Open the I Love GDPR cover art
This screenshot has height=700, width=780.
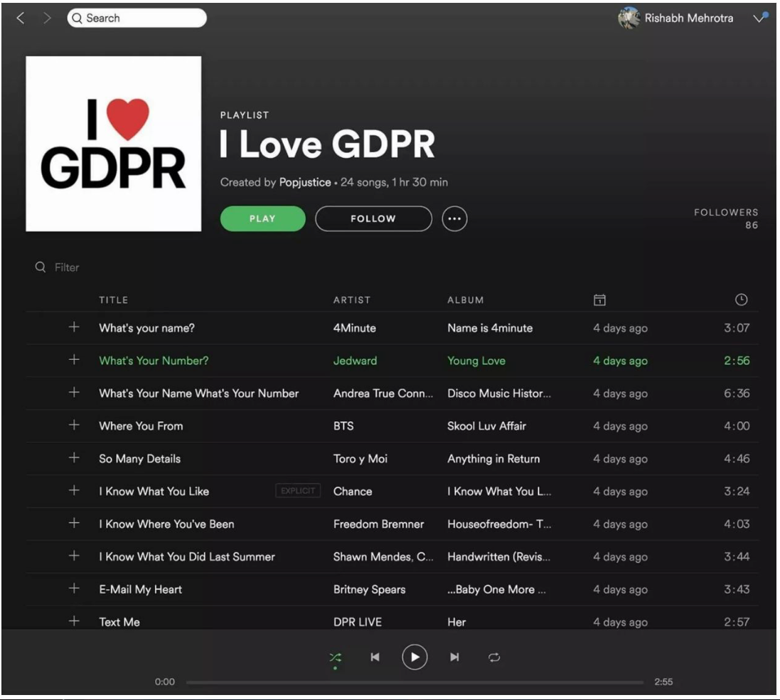pos(114,144)
